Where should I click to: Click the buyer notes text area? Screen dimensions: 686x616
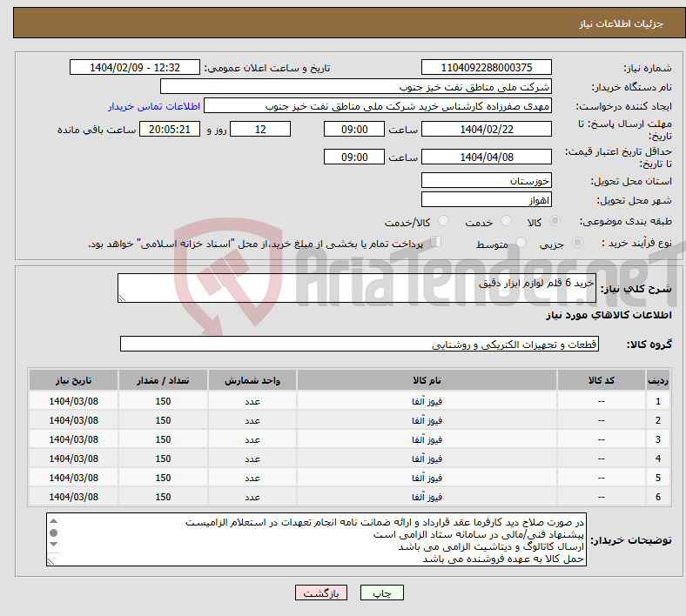click(316, 539)
